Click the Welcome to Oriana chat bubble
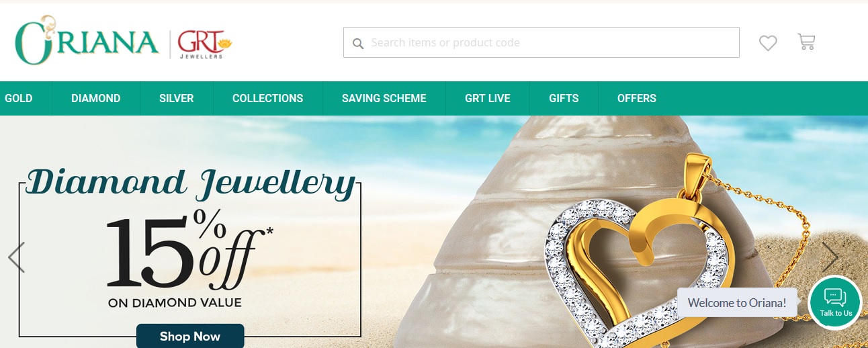 (737, 302)
